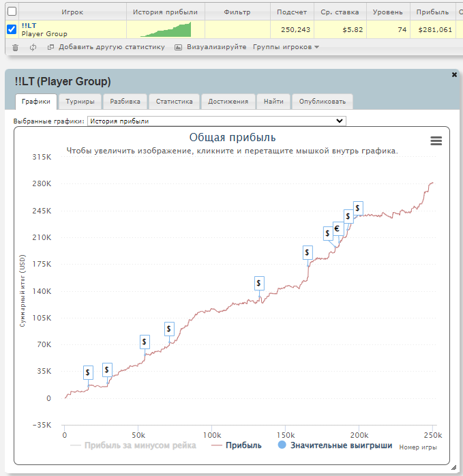The width and height of the screenshot is (463, 476).
Task: Open the Опубликовать tab
Action: pos(323,102)
